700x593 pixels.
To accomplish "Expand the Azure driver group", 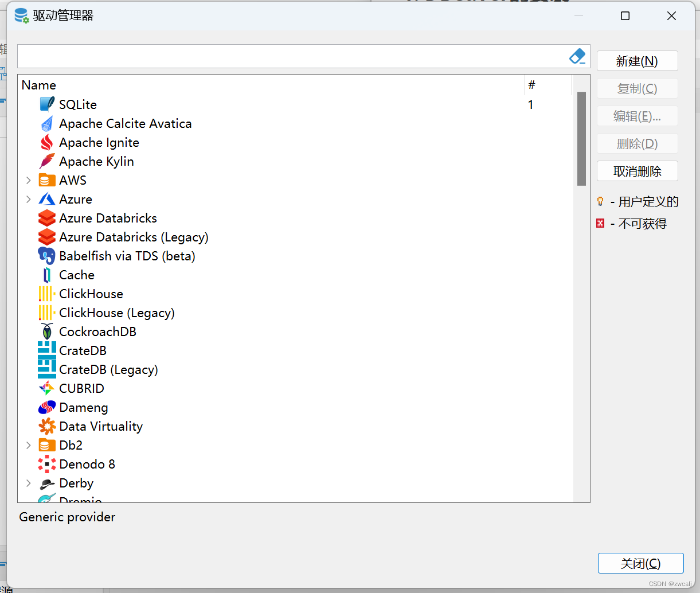I will 29,199.
